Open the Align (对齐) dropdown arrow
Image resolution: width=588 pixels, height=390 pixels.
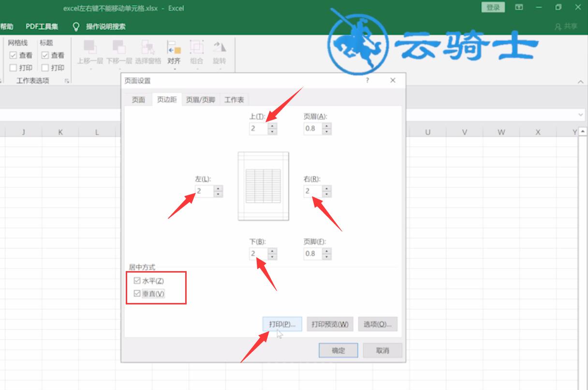174,69
